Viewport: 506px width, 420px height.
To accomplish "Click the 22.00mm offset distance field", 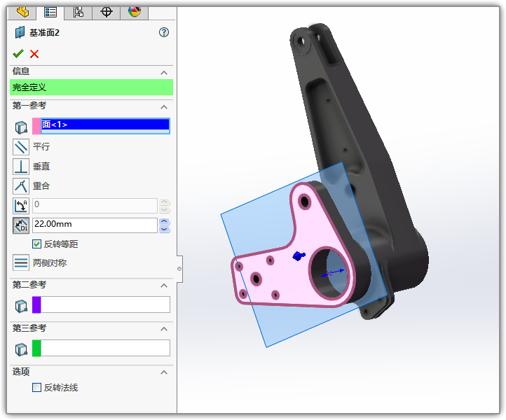I will pos(95,225).
